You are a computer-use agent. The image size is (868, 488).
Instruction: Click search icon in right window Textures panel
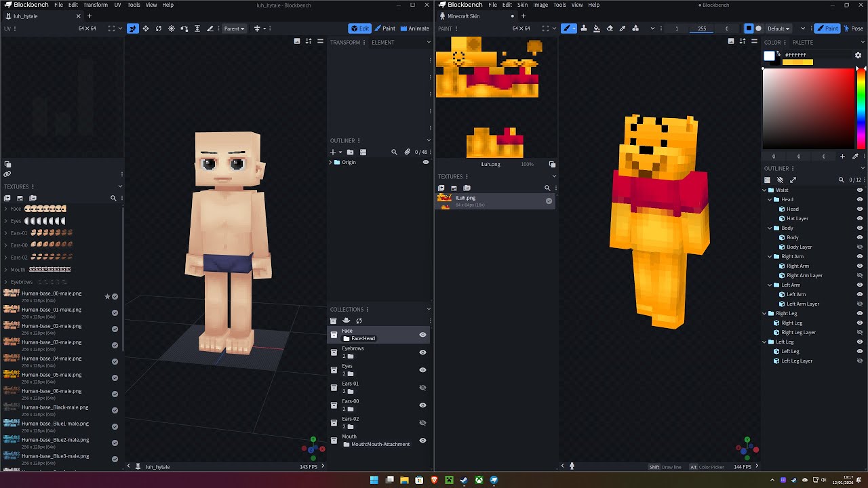click(x=547, y=188)
